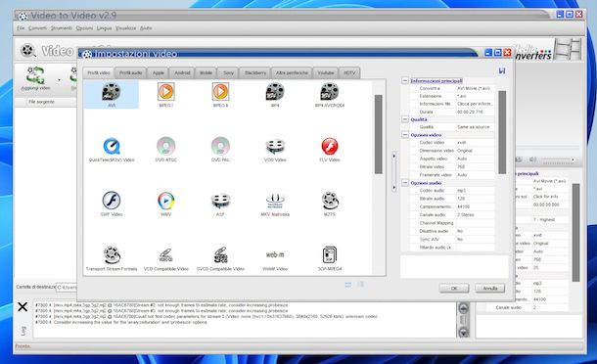
Task: Open the Sony tab
Action: 228,72
